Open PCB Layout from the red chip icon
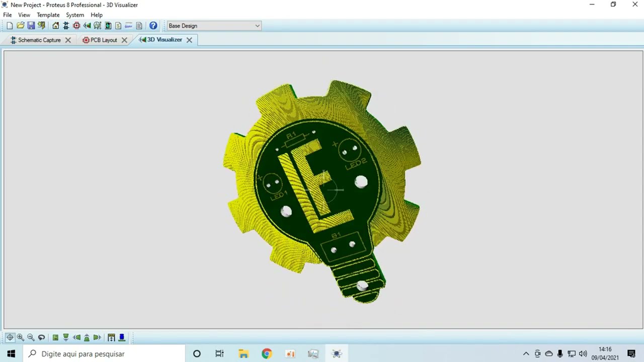 [x=76, y=26]
